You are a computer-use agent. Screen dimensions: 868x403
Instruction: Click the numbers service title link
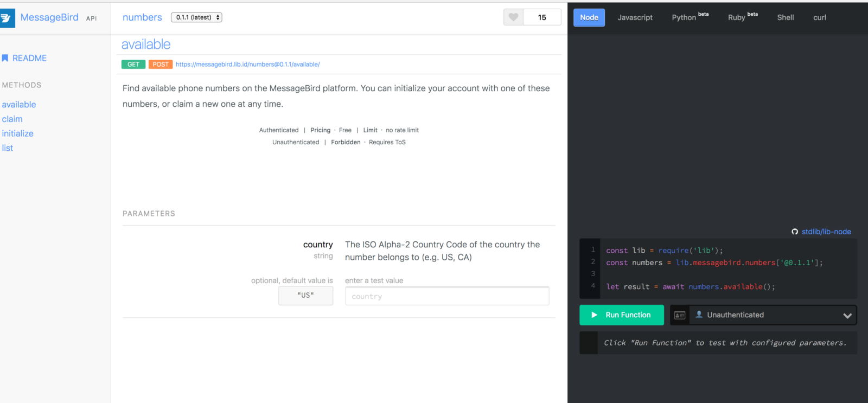pyautogui.click(x=142, y=17)
